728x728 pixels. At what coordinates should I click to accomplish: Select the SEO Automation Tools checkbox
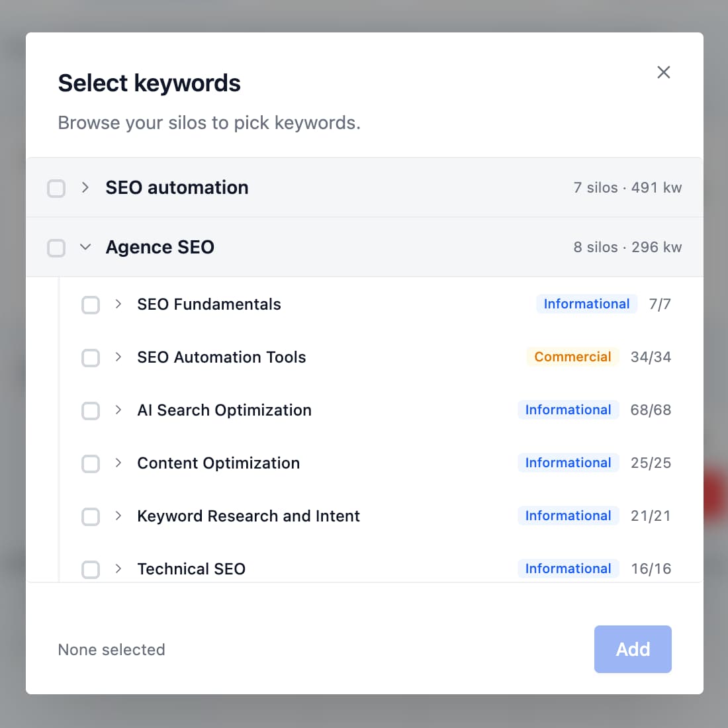91,358
